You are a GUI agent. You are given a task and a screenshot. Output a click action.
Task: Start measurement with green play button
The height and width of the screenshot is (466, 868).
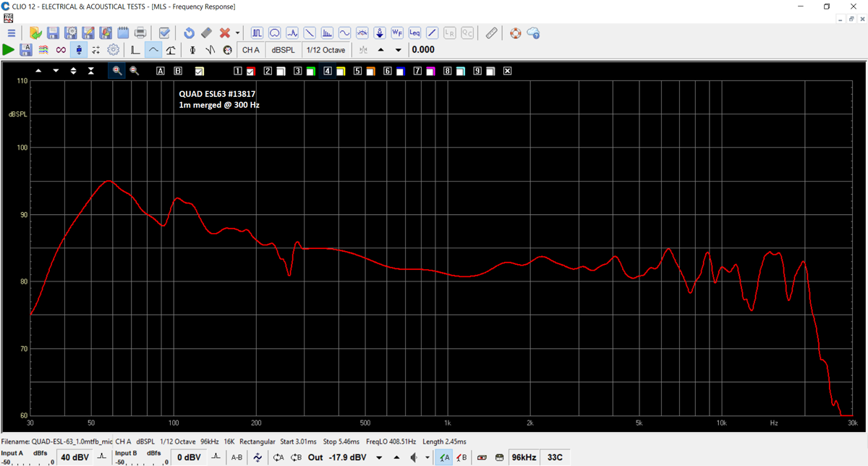click(8, 50)
